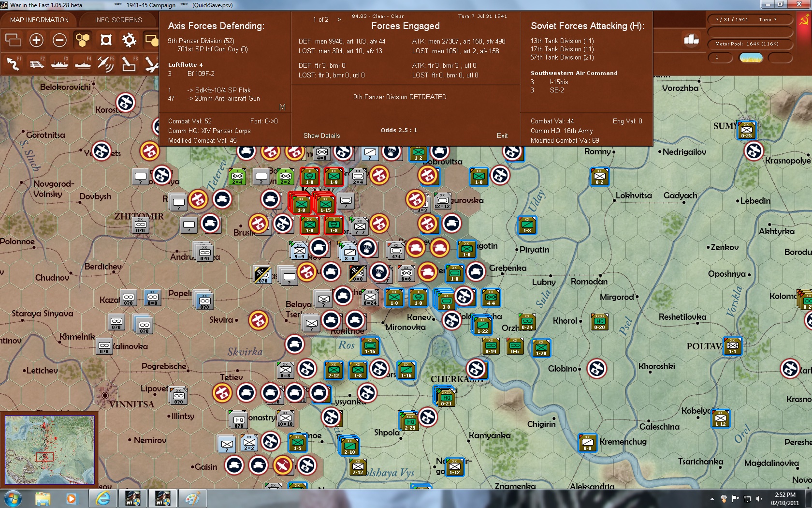Open Windows Explorer from taskbar

[x=43, y=498]
